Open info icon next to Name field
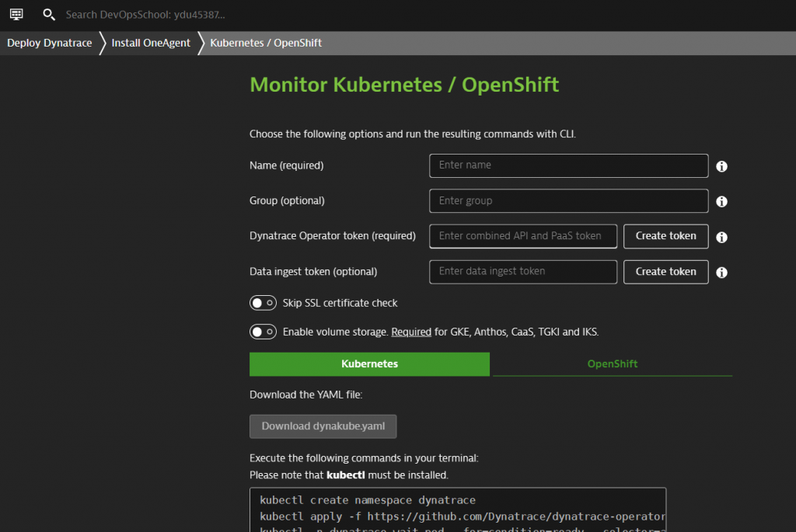This screenshot has height=532, width=796. (x=721, y=166)
